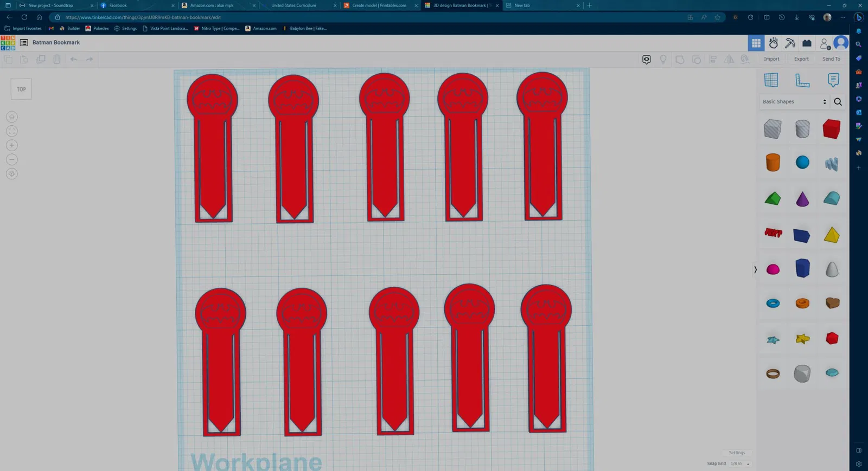This screenshot has width=868, height=471.
Task: Open workplane Settings button
Action: pyautogui.click(x=737, y=453)
